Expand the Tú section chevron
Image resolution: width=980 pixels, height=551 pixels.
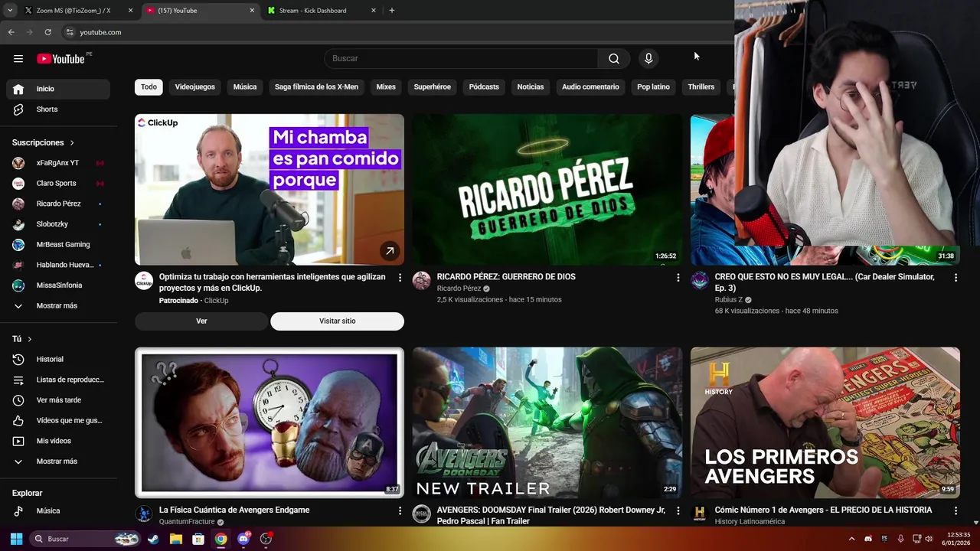(30, 339)
